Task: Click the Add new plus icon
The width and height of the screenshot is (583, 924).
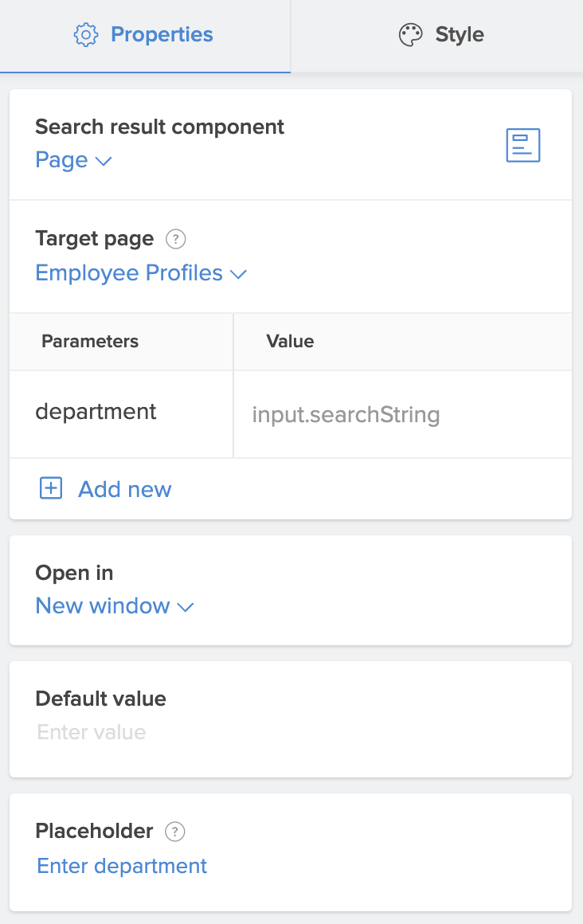Action: [x=51, y=488]
